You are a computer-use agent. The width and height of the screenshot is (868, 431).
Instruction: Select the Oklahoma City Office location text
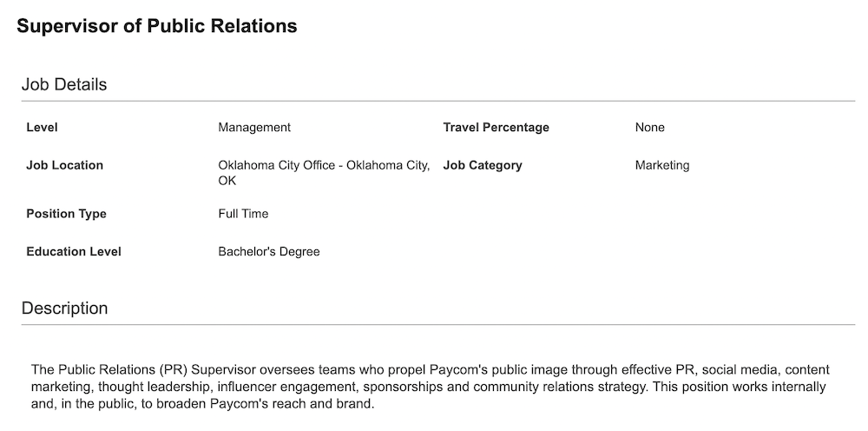coord(324,173)
